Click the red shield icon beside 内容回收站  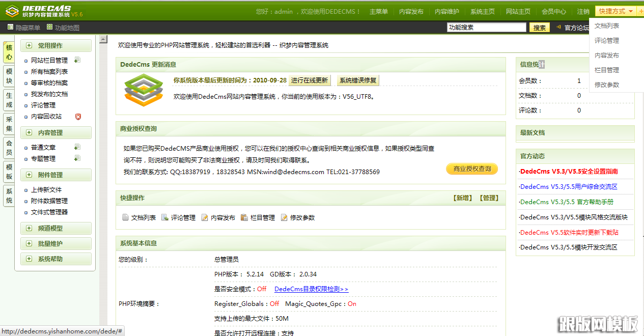click(78, 117)
